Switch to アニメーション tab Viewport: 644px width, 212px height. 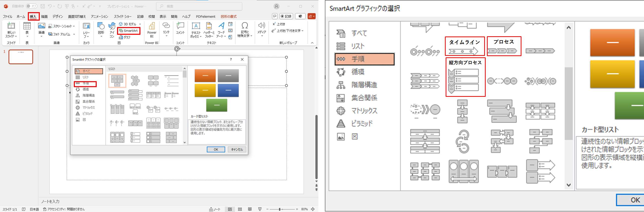pyautogui.click(x=99, y=16)
